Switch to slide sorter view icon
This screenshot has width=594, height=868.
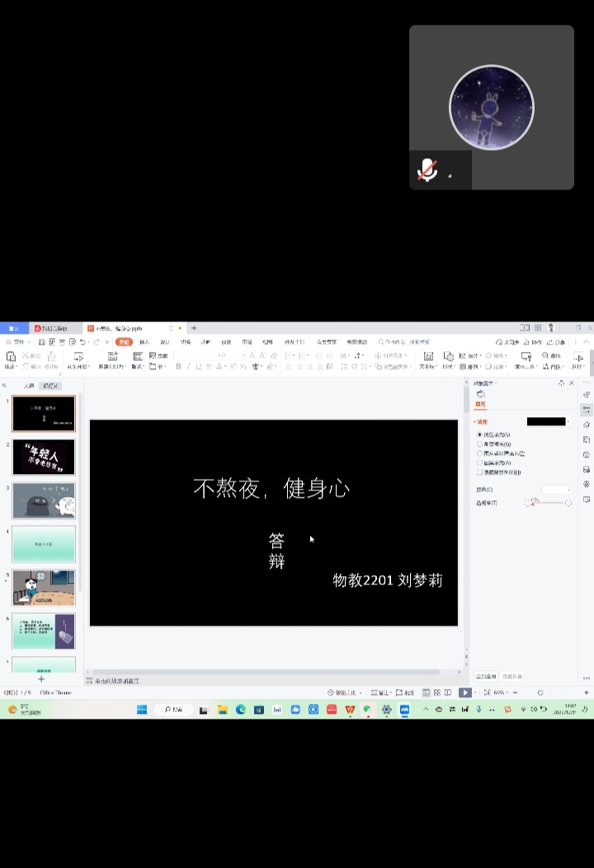coord(437,692)
